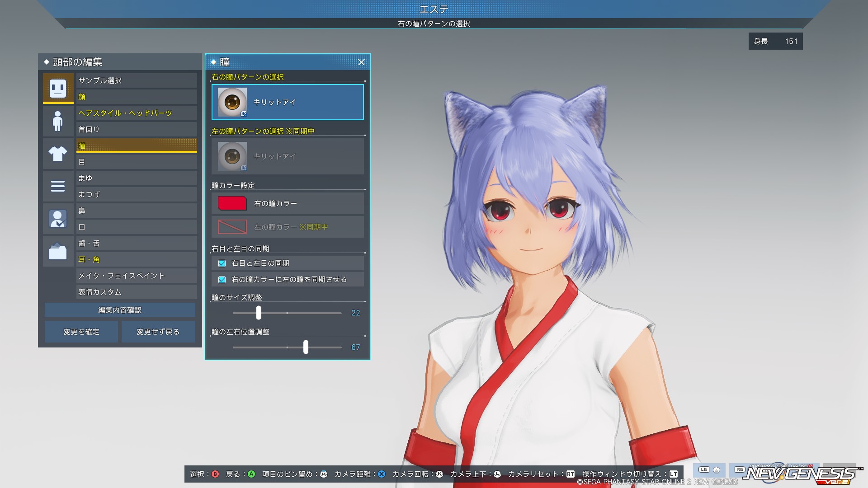Click the red B select button icon
The height and width of the screenshot is (488, 868).
click(215, 474)
